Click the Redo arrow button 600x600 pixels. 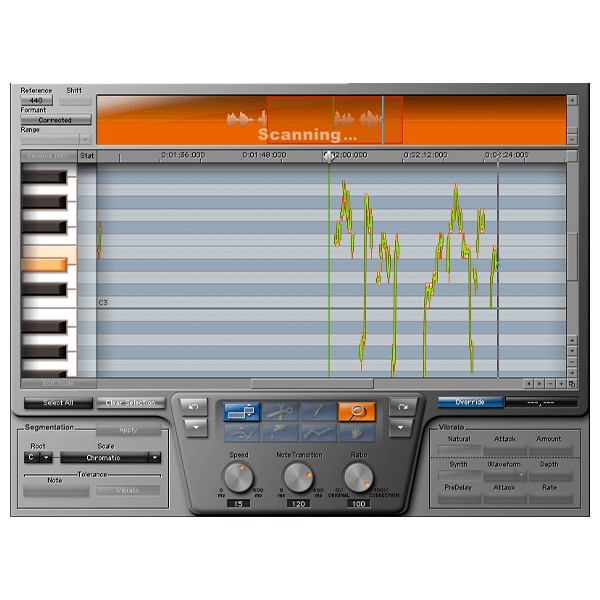coord(402,407)
